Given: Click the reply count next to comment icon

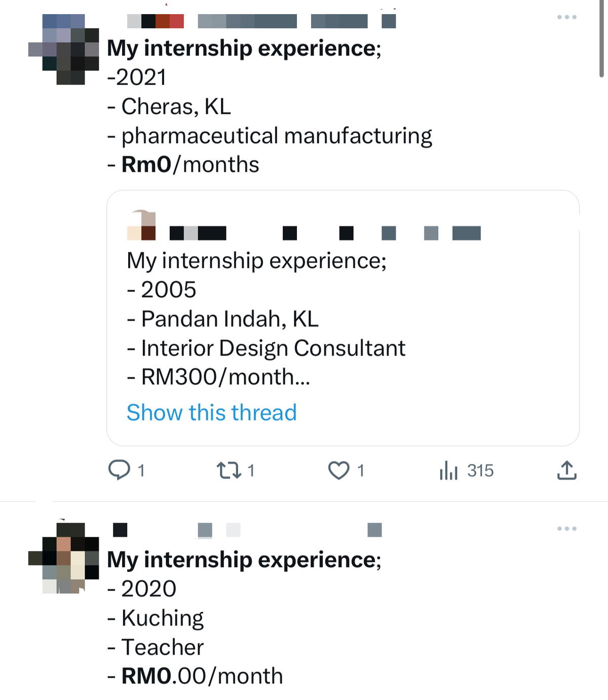Looking at the screenshot, I should (141, 471).
